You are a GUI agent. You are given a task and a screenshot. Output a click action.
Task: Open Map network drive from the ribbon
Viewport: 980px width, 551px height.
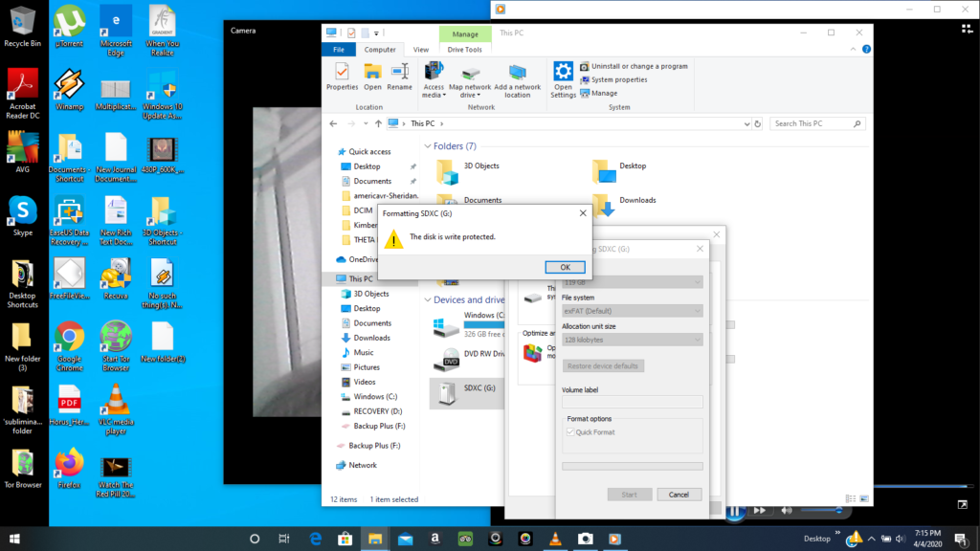click(x=470, y=80)
